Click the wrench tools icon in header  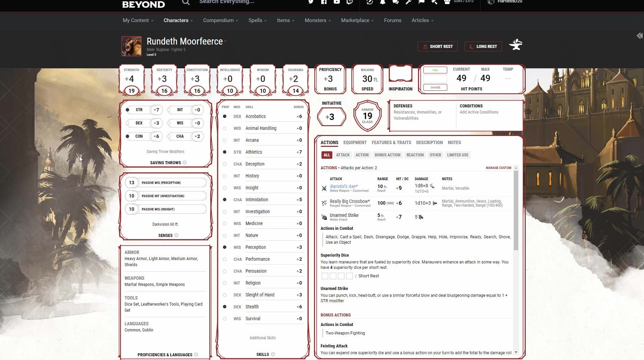click(x=408, y=2)
